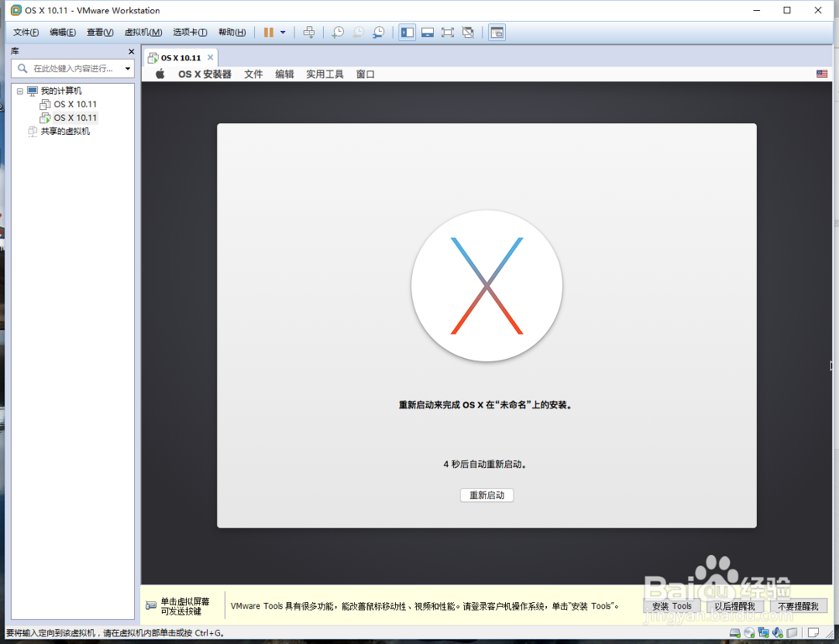The width and height of the screenshot is (839, 644).
Task: Open the guest 编辑 menu
Action: point(284,75)
